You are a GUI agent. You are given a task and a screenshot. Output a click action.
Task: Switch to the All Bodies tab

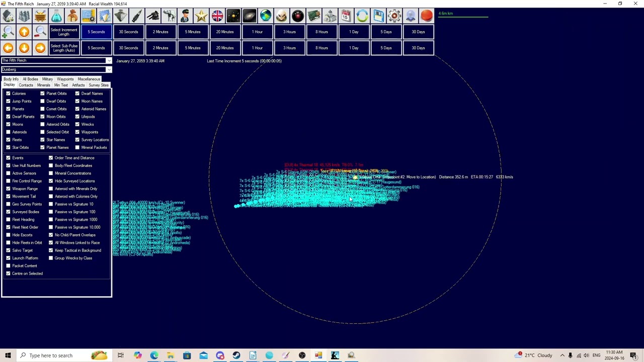tap(30, 79)
